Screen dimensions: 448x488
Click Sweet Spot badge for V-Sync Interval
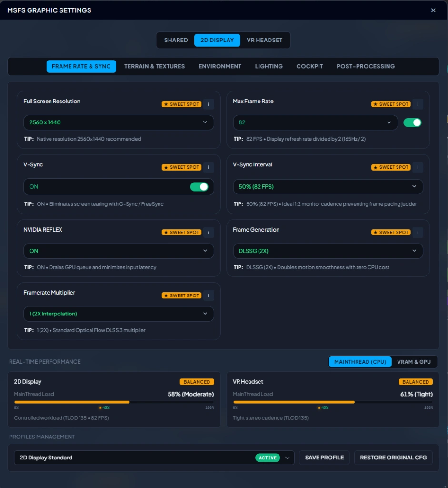(x=391, y=167)
